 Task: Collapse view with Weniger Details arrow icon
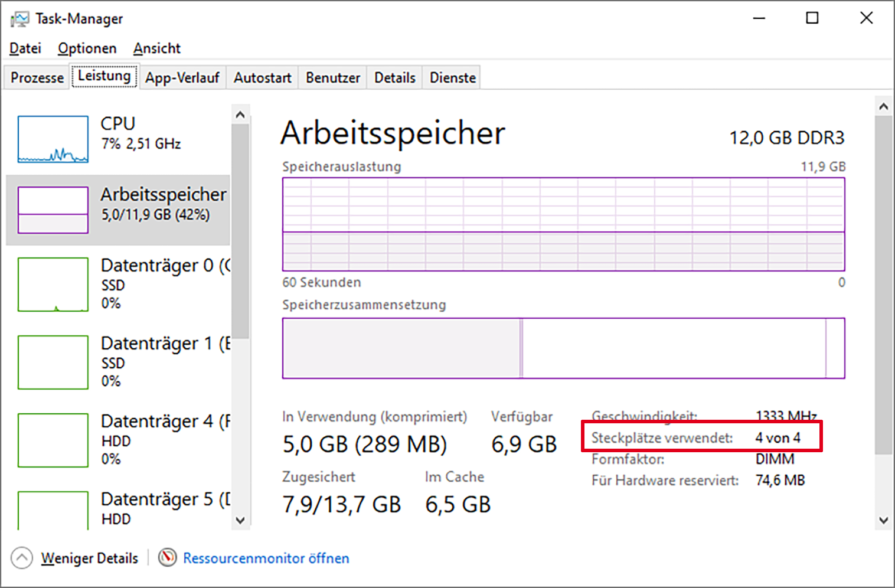(x=22, y=558)
